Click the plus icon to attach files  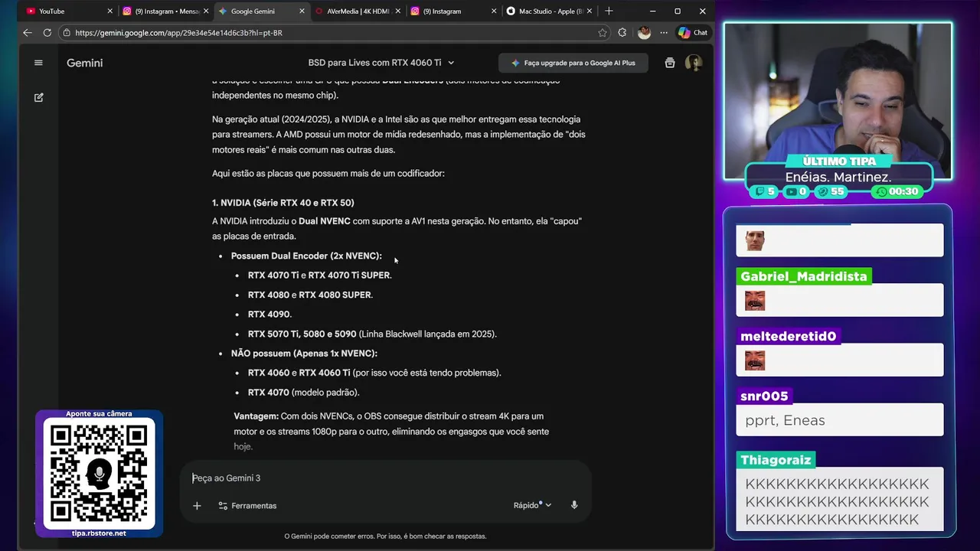click(197, 506)
